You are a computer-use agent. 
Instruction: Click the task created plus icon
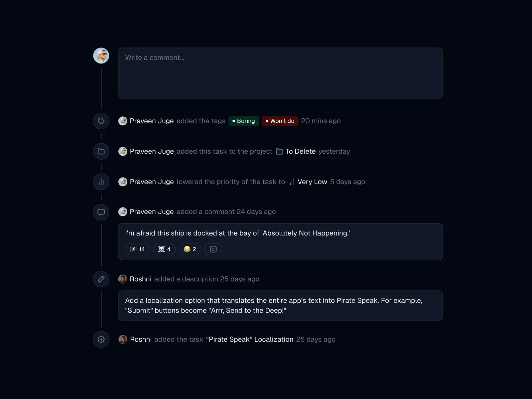[101, 339]
